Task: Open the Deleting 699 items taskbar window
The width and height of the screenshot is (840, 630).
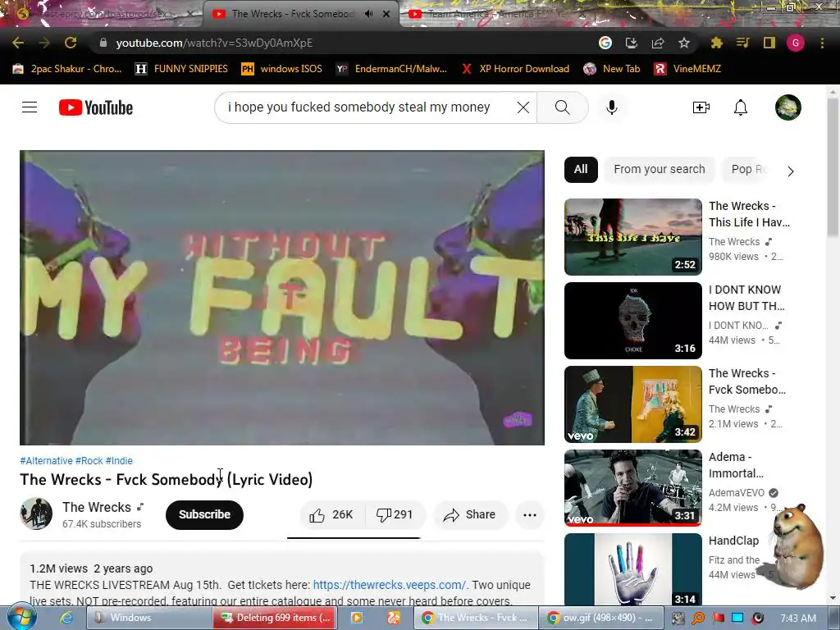Action: 275,618
